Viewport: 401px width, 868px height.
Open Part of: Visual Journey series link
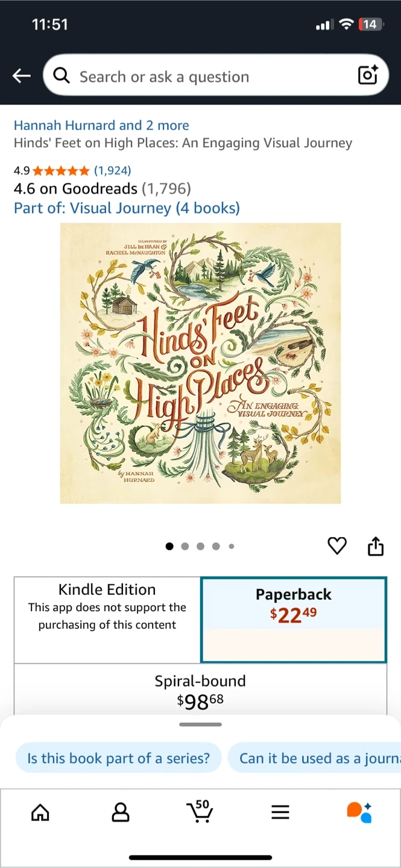127,208
